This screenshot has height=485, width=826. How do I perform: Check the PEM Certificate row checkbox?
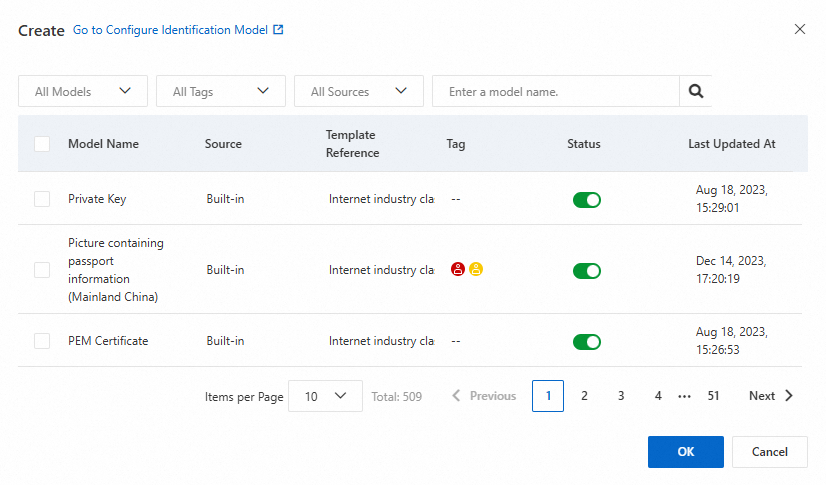(42, 341)
